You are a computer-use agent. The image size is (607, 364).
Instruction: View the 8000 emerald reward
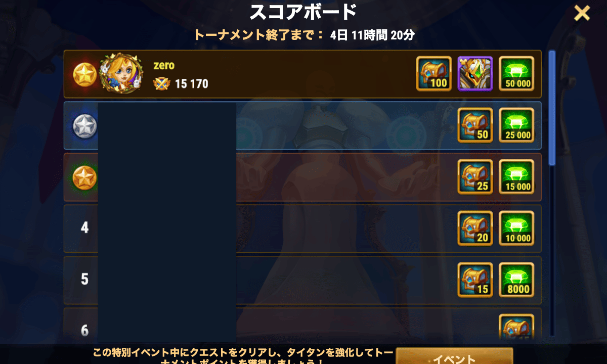(x=516, y=280)
